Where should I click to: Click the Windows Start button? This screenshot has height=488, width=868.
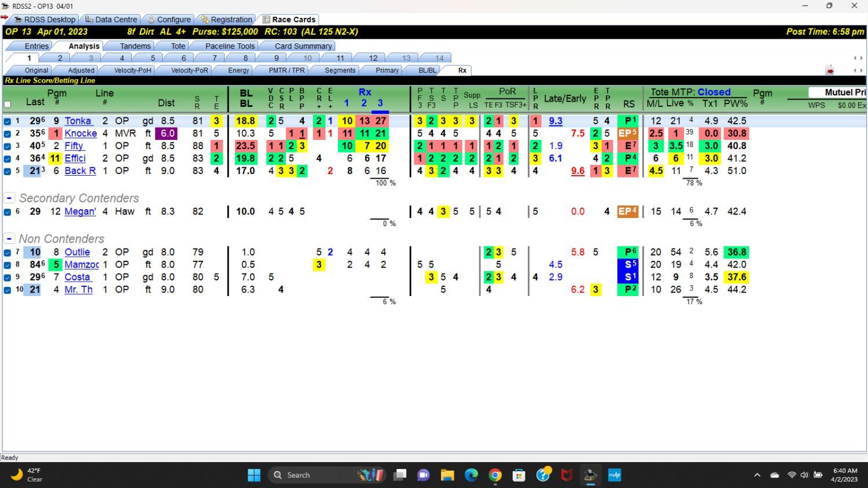pyautogui.click(x=254, y=475)
